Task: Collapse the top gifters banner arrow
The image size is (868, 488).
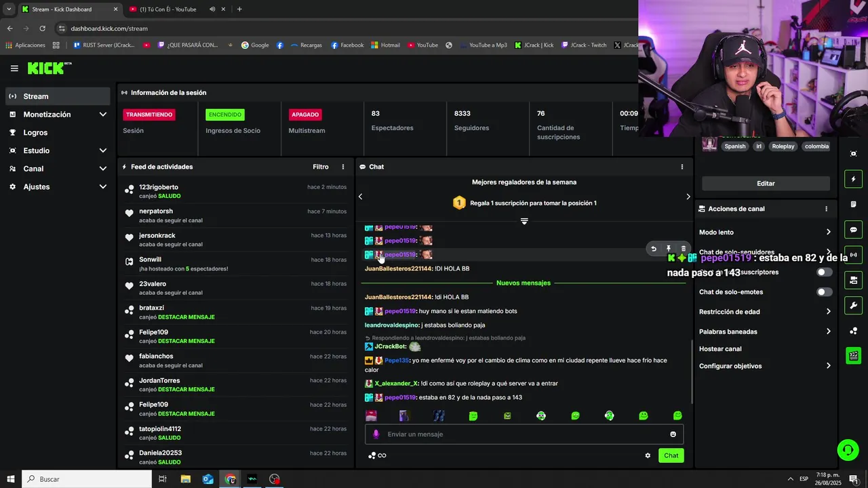Action: (524, 221)
